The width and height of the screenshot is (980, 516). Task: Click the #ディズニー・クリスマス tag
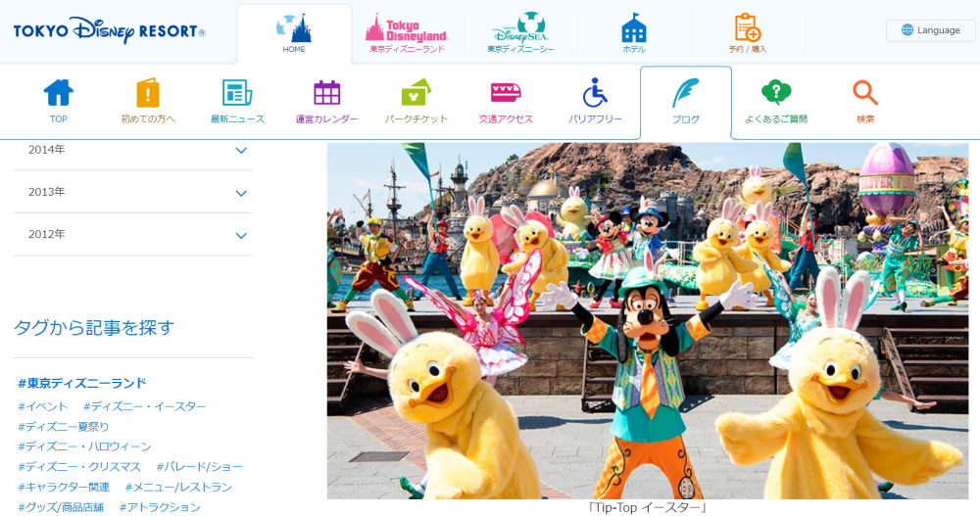(x=78, y=467)
